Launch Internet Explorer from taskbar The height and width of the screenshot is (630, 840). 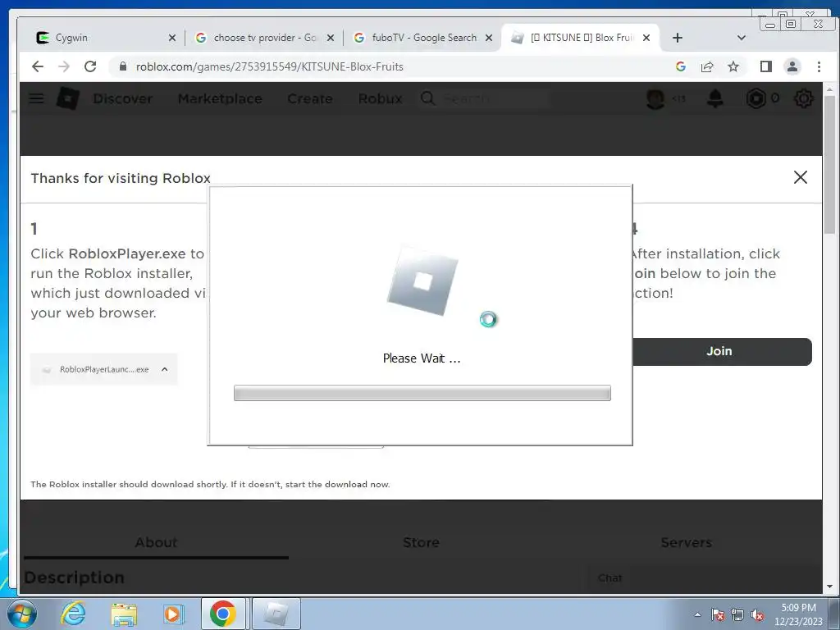[73, 614]
